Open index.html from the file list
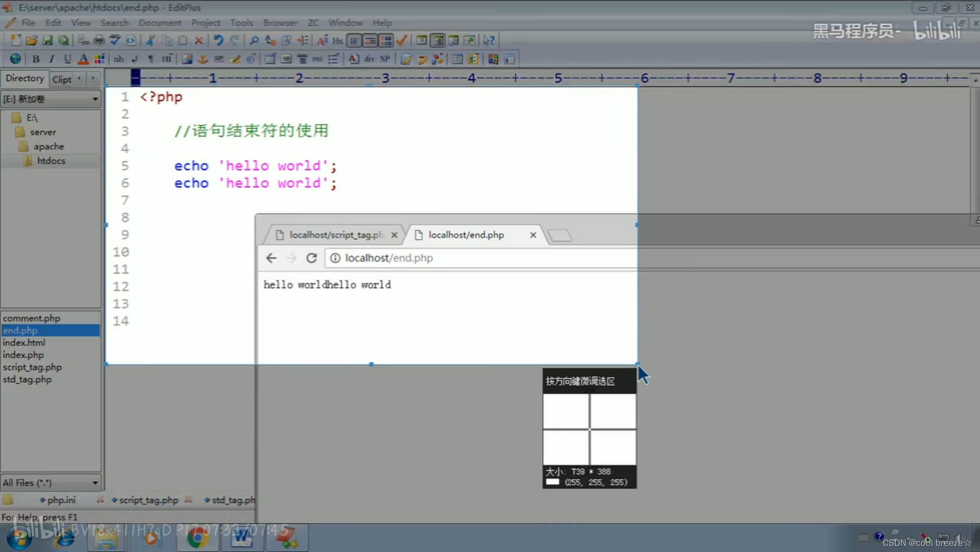Image resolution: width=980 pixels, height=552 pixels. [x=24, y=342]
